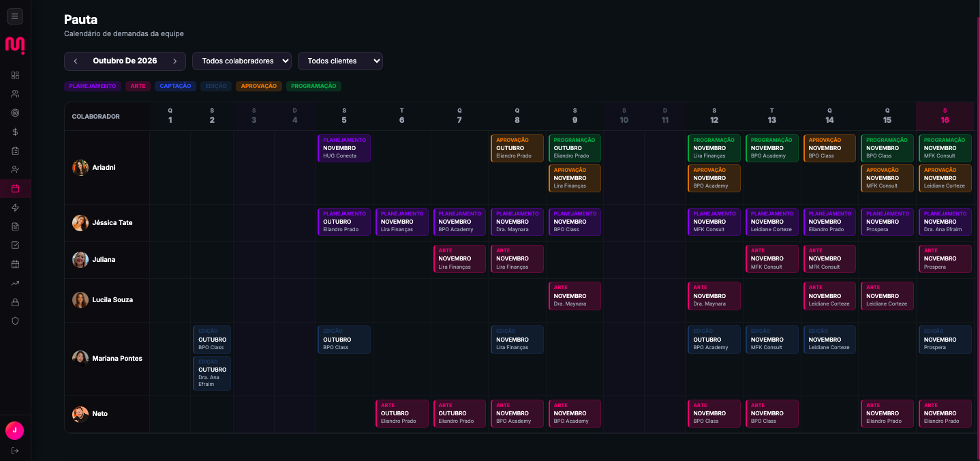Screen dimensions: 980x461
Task: Open Ariadni's Aprovação Leidiane Corteze card
Action: [x=945, y=178]
